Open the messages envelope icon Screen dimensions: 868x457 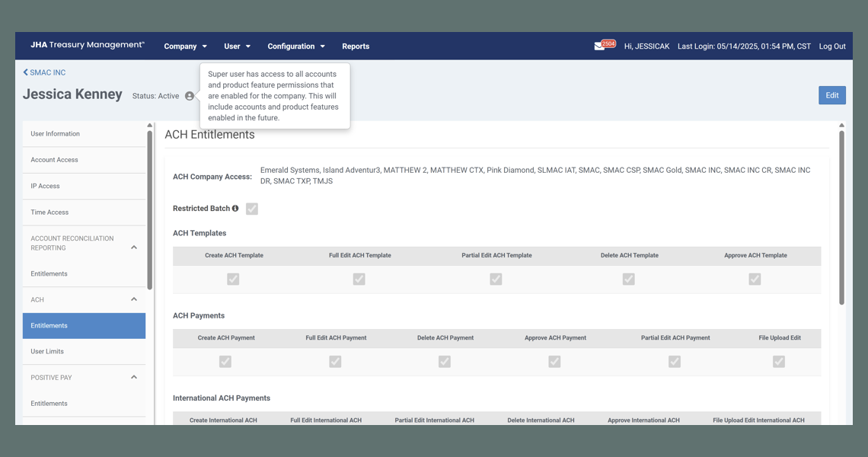click(600, 46)
